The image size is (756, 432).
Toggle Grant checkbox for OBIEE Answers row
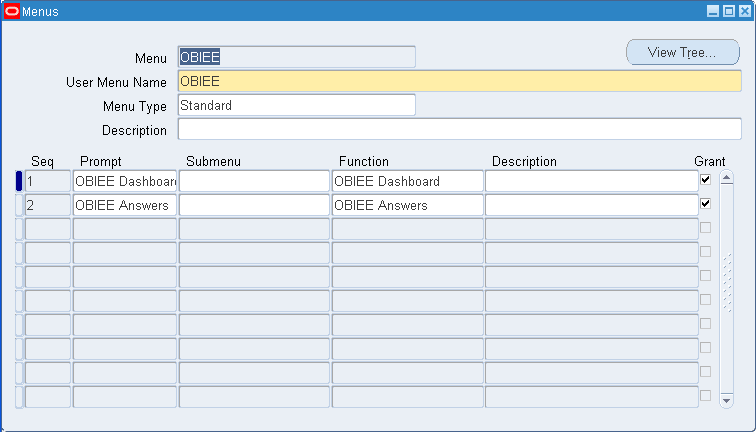[705, 203]
